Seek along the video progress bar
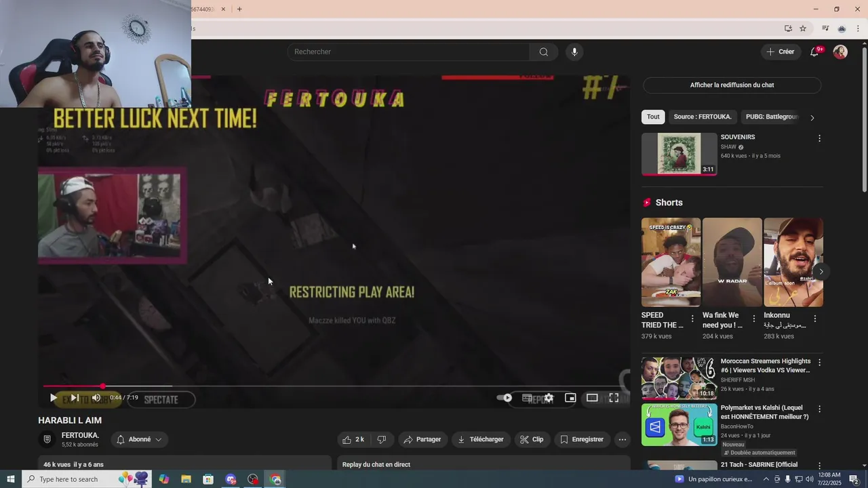The image size is (868, 488). click(334, 386)
